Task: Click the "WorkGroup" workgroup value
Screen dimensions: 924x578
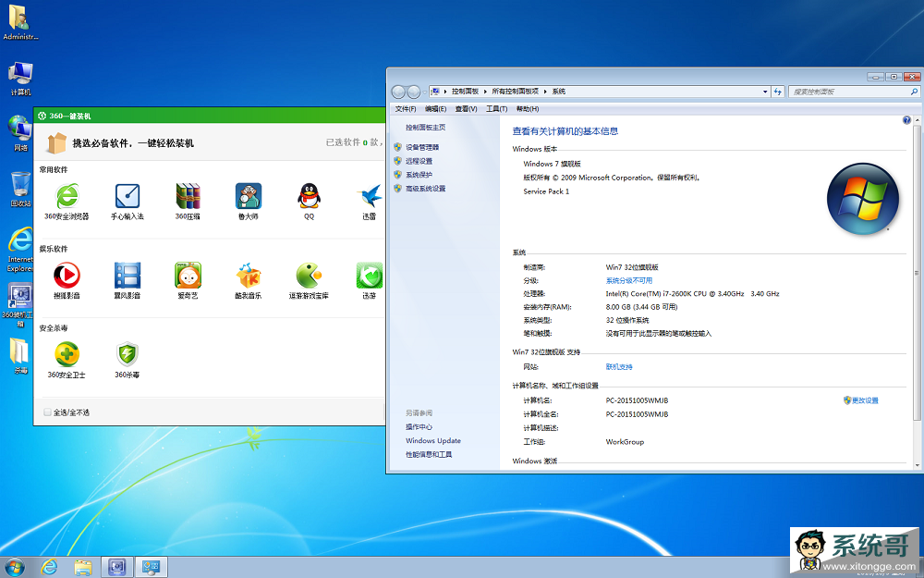Action: [625, 442]
